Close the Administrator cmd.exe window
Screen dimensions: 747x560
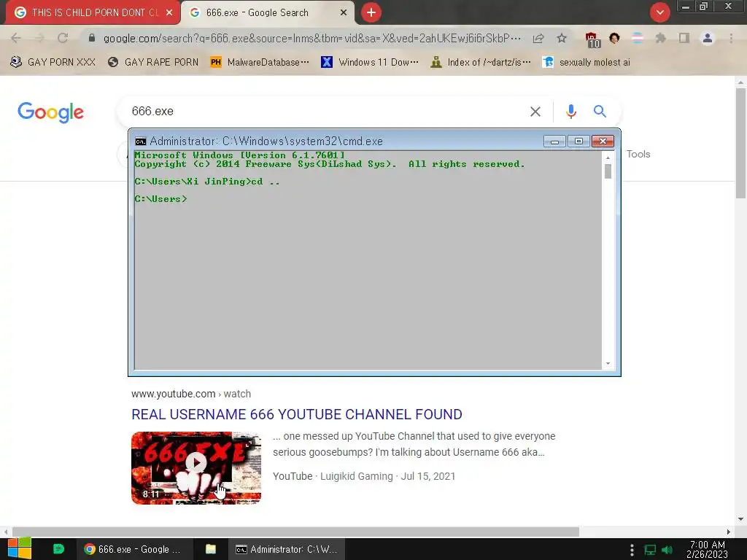pos(603,141)
